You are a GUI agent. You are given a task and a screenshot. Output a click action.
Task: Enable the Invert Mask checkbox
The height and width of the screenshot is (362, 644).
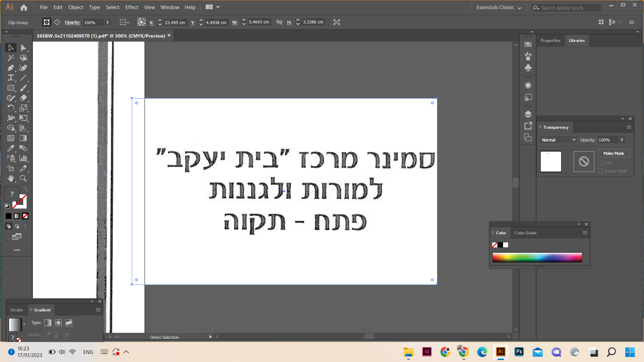(600, 171)
